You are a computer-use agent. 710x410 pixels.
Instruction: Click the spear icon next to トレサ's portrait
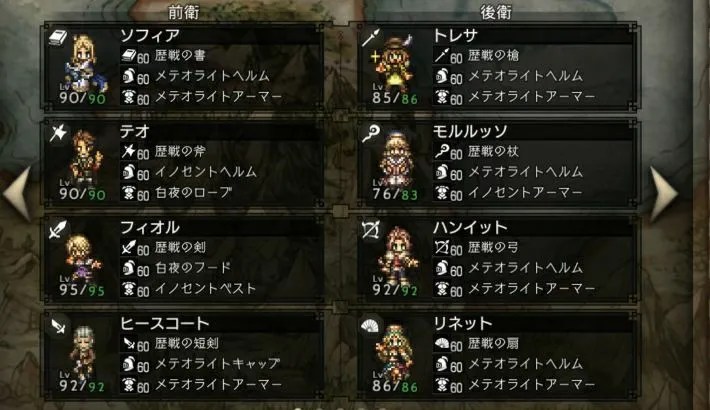371,37
